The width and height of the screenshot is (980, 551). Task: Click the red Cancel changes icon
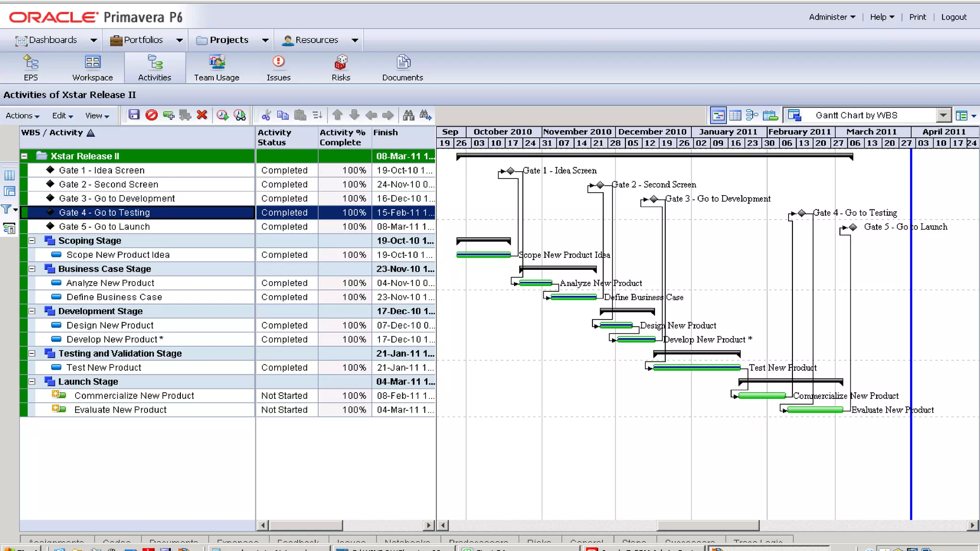151,115
